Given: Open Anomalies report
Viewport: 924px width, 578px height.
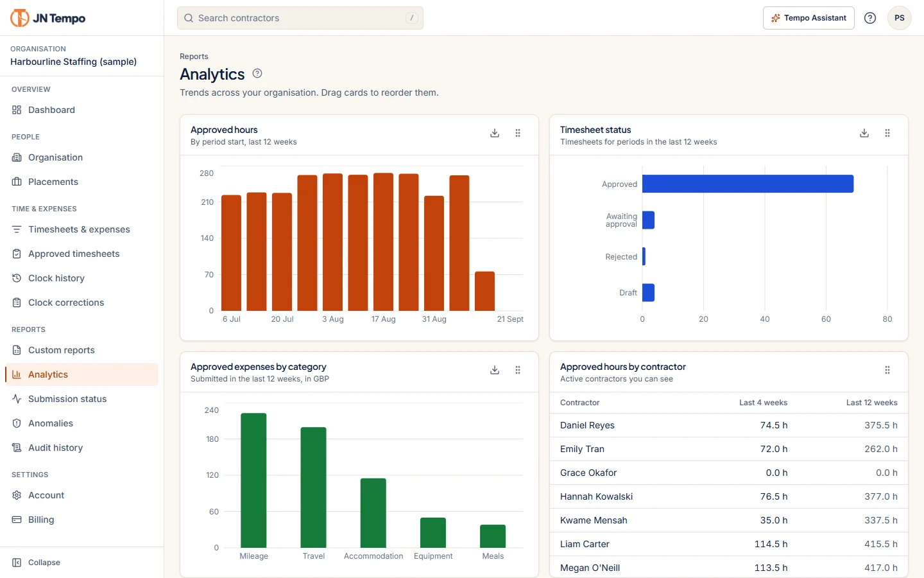Looking at the screenshot, I should coord(81,423).
